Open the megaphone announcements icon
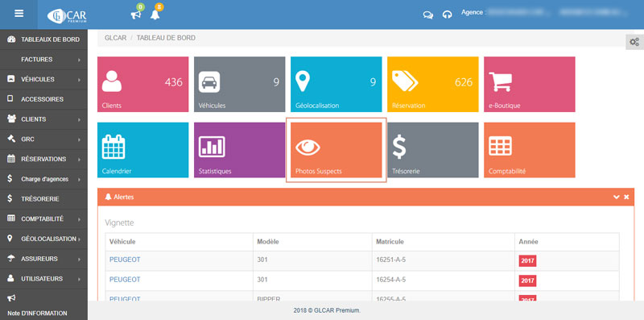644x320 pixels. (x=135, y=15)
